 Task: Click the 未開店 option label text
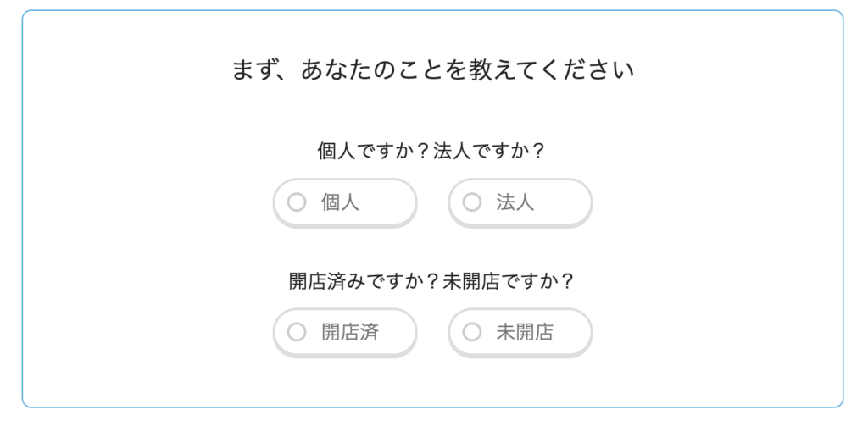[x=525, y=332]
